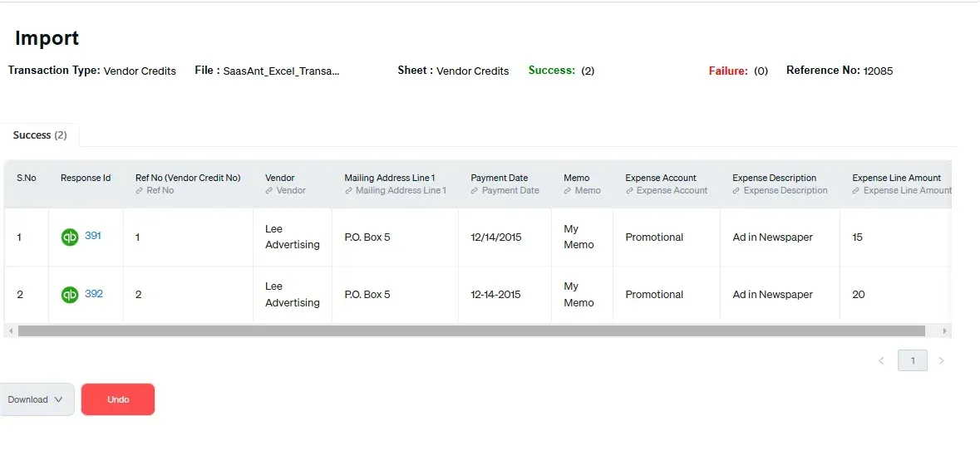Click link icon under Memo header
The height and width of the screenshot is (460, 980).
click(567, 191)
